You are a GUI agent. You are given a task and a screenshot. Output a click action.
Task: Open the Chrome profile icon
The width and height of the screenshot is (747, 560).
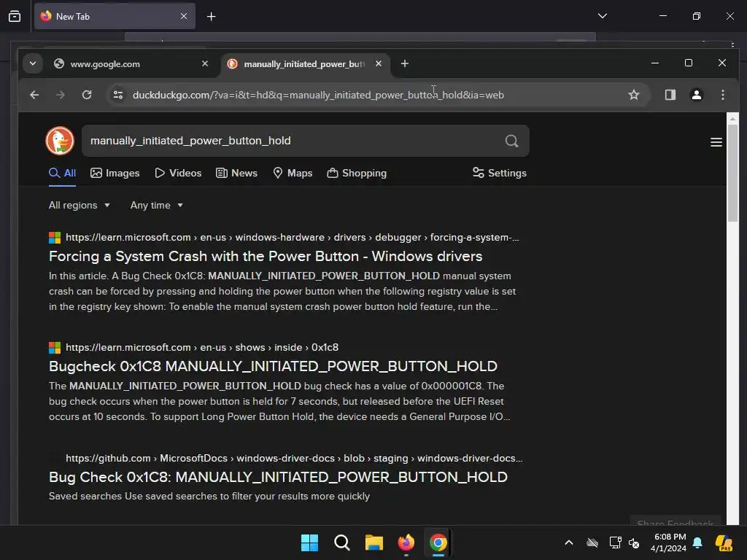coord(697,95)
